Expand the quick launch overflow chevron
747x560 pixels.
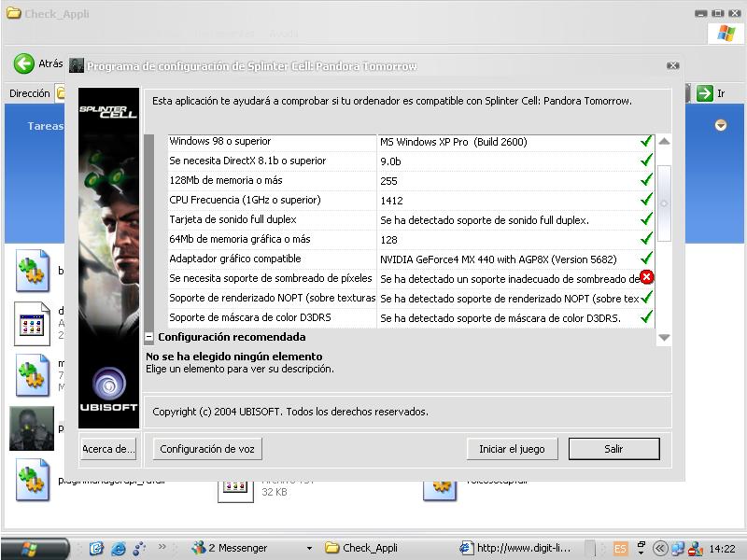(162, 547)
